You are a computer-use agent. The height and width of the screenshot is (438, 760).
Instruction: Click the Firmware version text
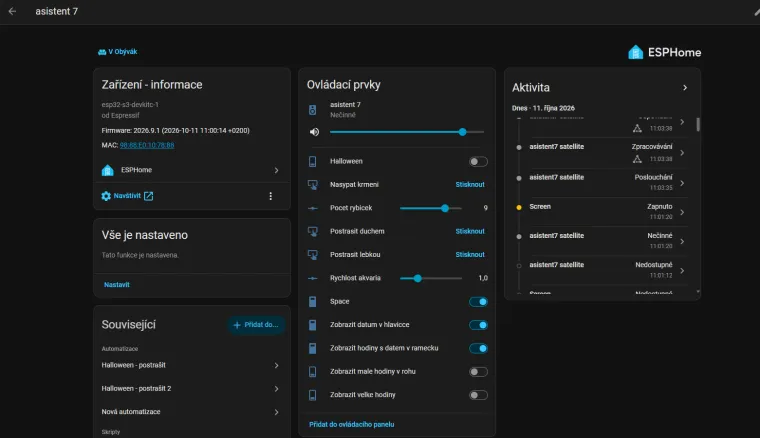175,130
